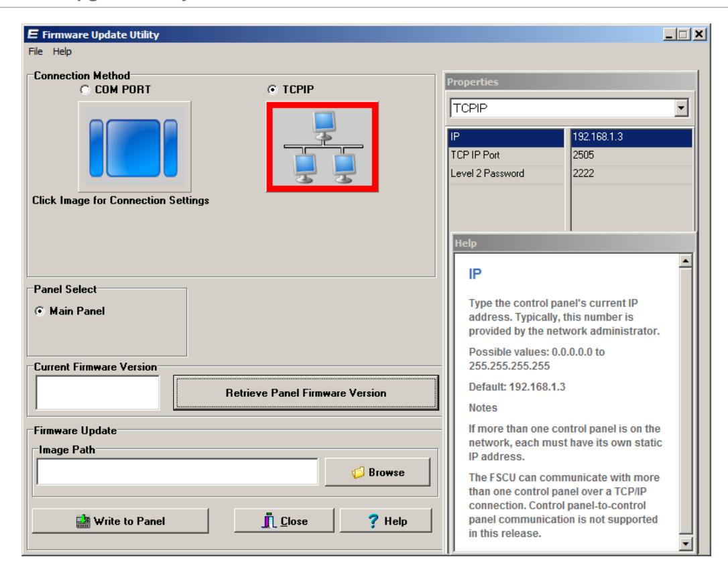
Task: Click the Browse button
Action: click(x=377, y=472)
